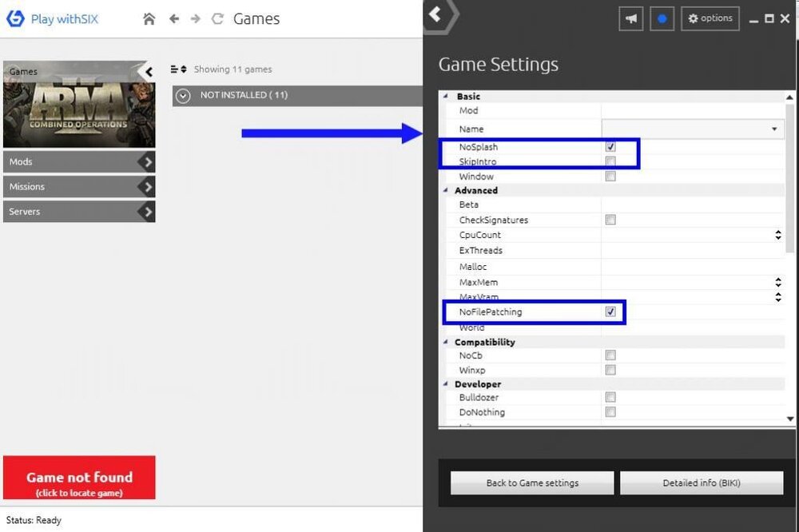
Task: Open the Servers section
Action: pos(79,212)
